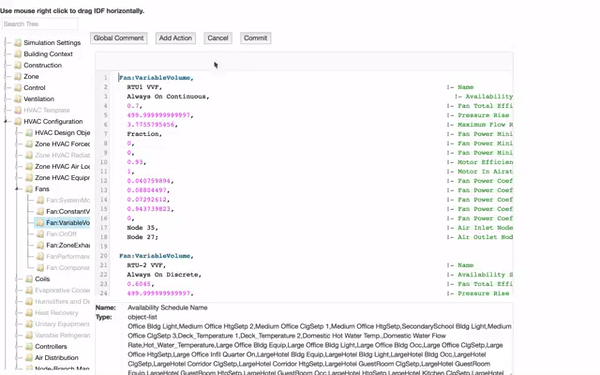Viewport: 600px width, 375px height.
Task: Commit the IDF changes
Action: pyautogui.click(x=255, y=38)
